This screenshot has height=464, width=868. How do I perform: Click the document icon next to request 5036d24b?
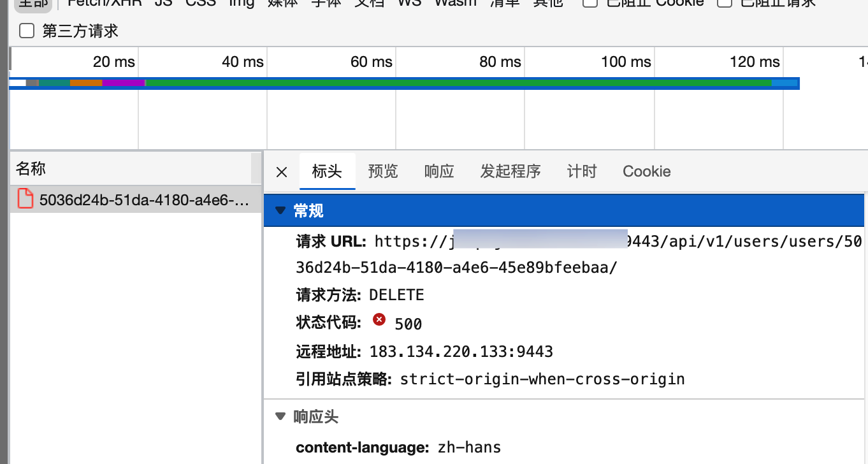(x=24, y=199)
